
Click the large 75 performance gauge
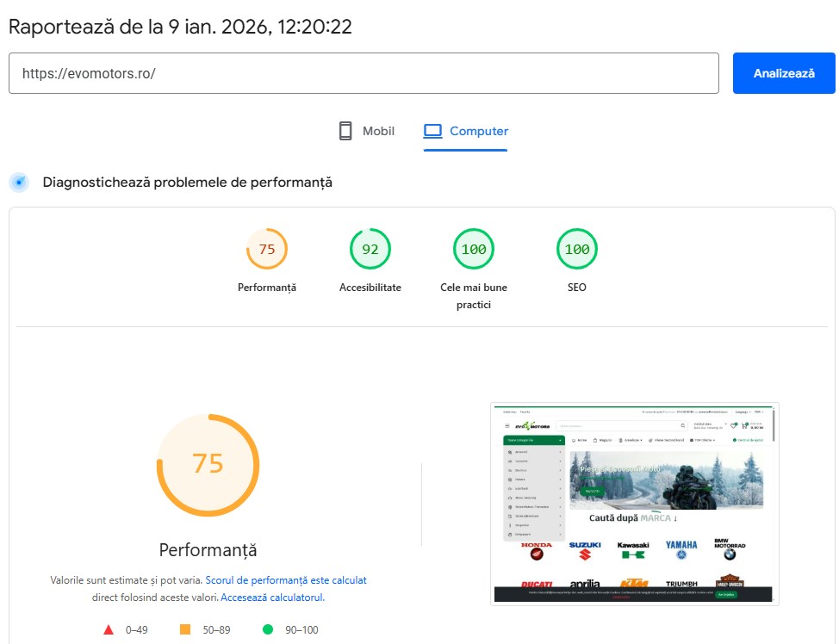[208, 465]
